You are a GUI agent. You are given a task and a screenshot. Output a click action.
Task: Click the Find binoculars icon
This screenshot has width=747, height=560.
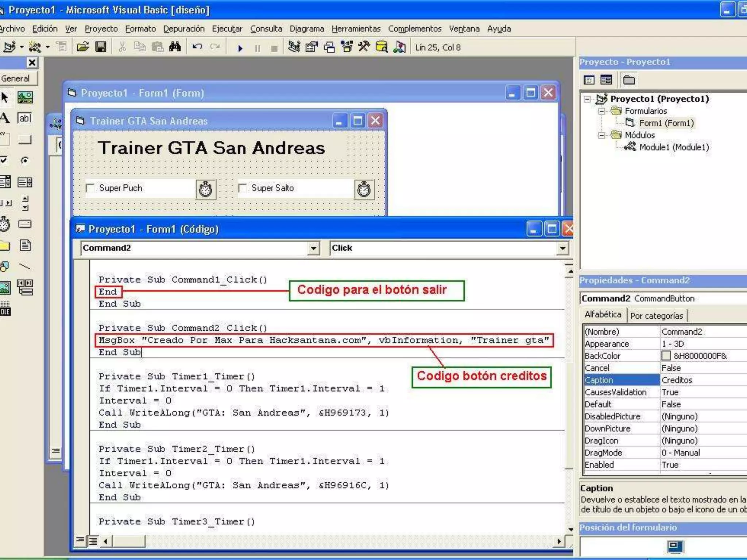pyautogui.click(x=175, y=47)
